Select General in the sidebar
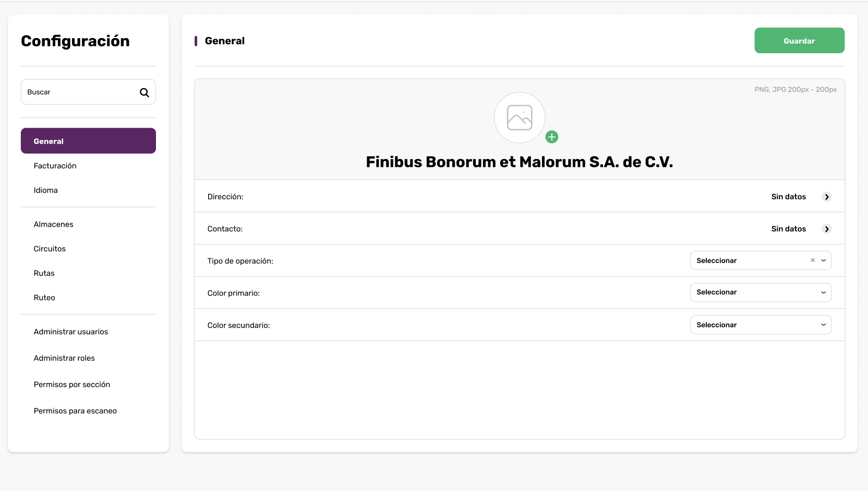868x491 pixels. (x=88, y=141)
